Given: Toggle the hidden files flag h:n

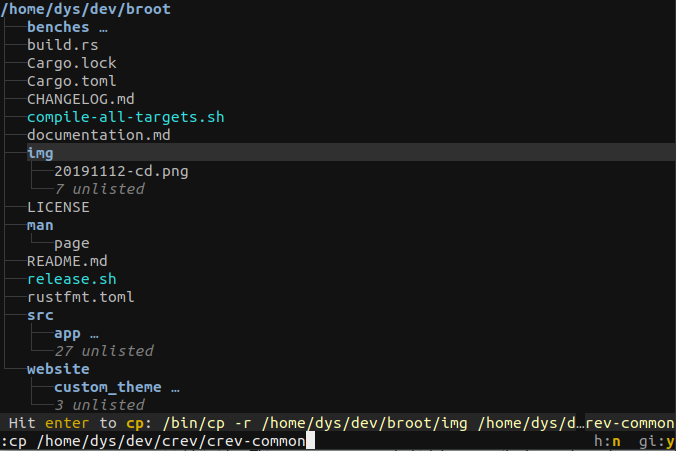Looking at the screenshot, I should tap(607, 441).
